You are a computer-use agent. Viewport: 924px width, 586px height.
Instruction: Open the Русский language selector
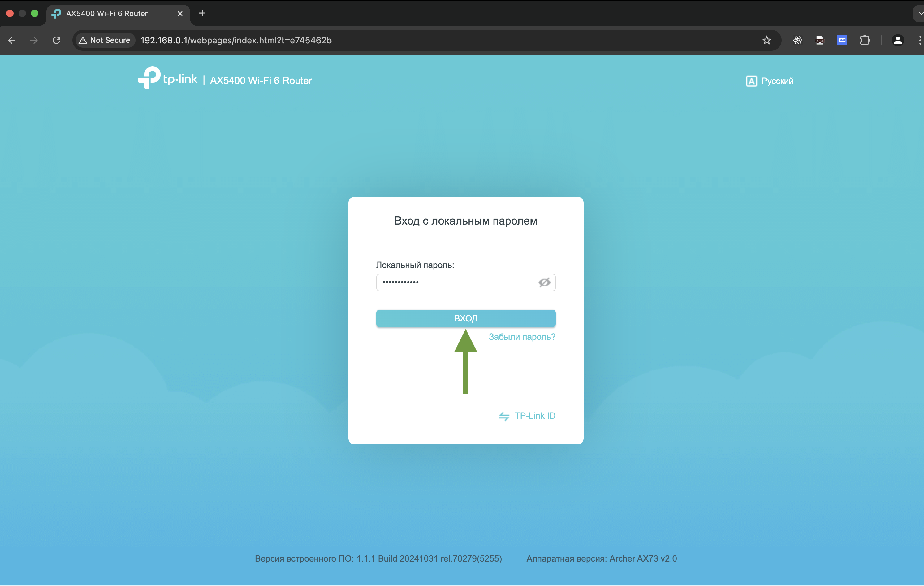pos(770,81)
